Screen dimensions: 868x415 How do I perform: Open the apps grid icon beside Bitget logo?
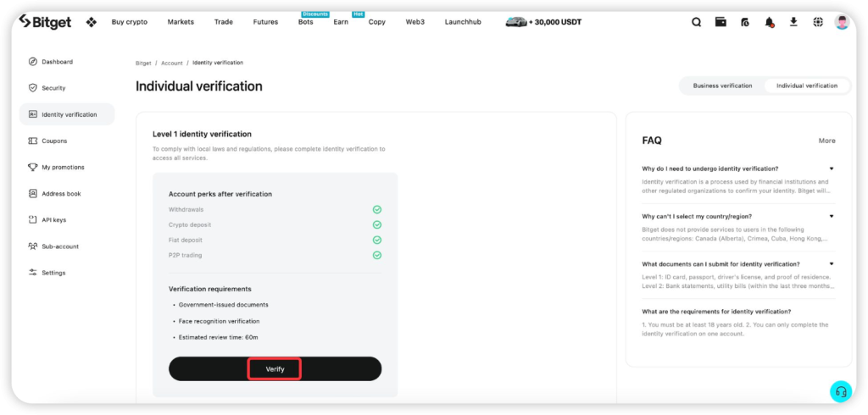pyautogui.click(x=92, y=22)
